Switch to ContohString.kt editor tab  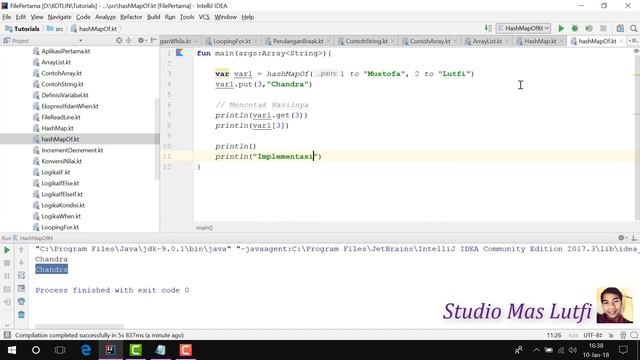366,41
